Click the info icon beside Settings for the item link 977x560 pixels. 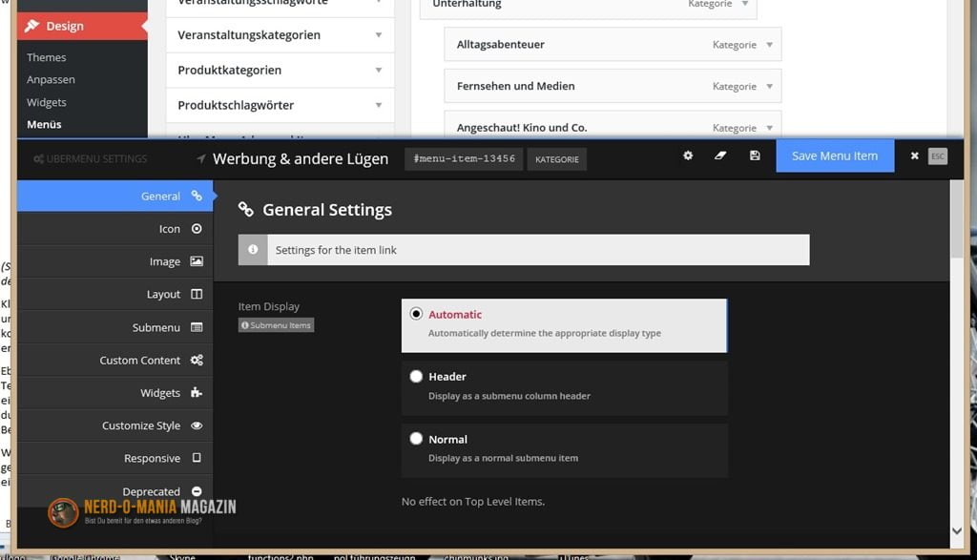coord(253,250)
